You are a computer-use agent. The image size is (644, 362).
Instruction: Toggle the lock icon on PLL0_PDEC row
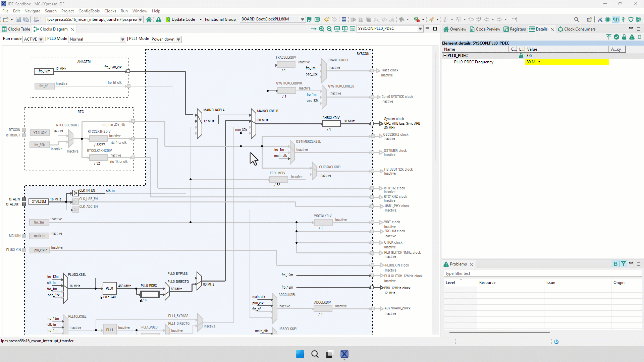tap(521, 55)
